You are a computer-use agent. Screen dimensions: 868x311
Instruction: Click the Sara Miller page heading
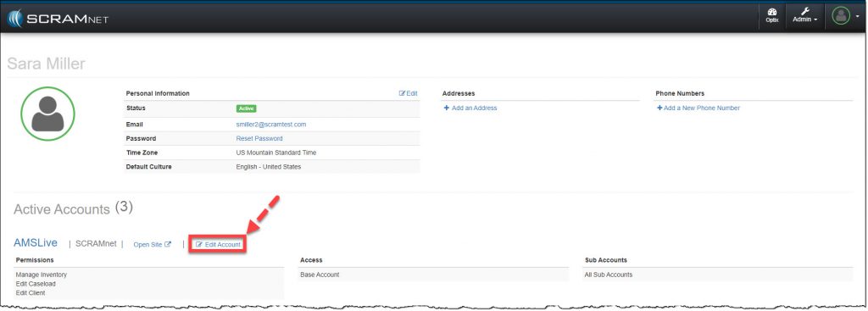tap(46, 64)
